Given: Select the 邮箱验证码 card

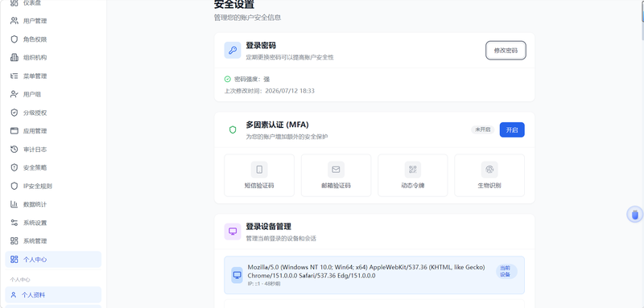Looking at the screenshot, I should click(336, 175).
